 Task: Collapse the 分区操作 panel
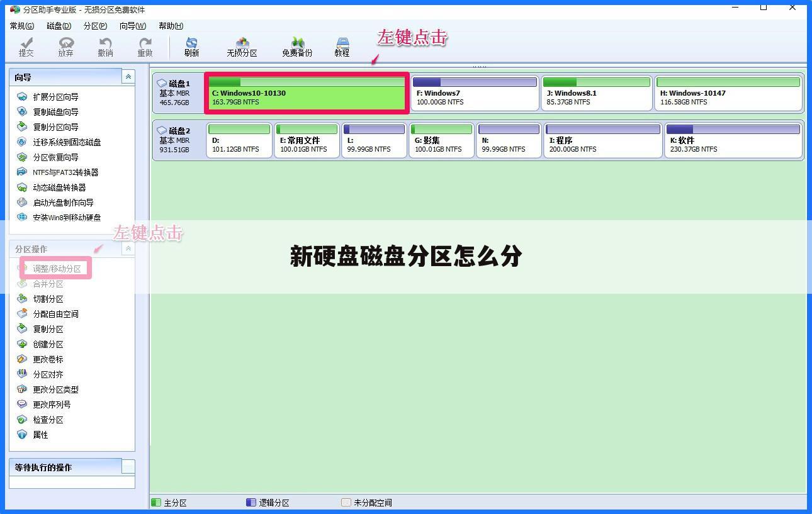(128, 249)
